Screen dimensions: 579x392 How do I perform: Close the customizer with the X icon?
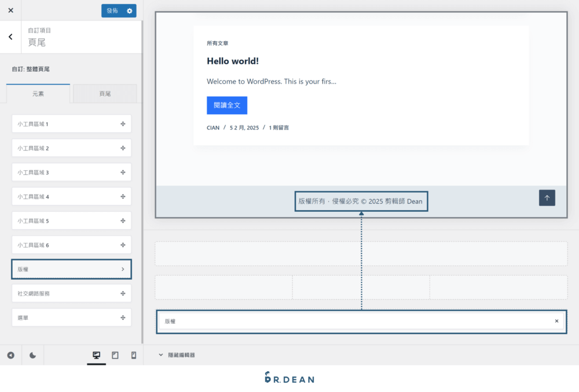pos(10,10)
